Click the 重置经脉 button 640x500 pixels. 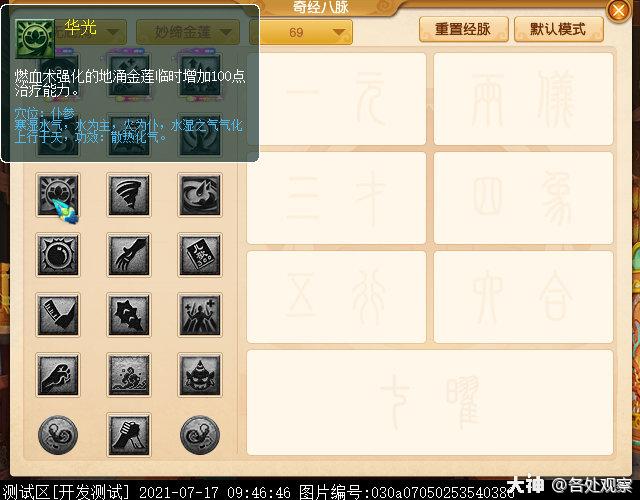(463, 29)
